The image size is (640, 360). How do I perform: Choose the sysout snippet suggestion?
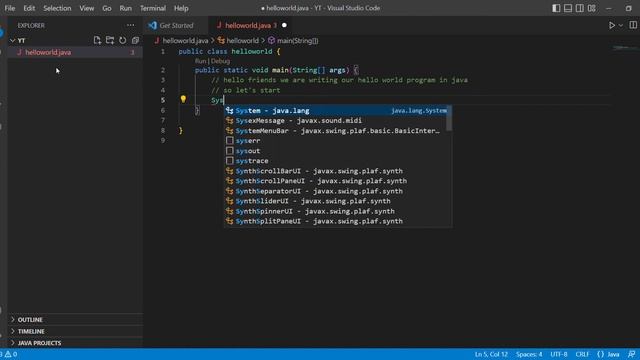click(336, 151)
